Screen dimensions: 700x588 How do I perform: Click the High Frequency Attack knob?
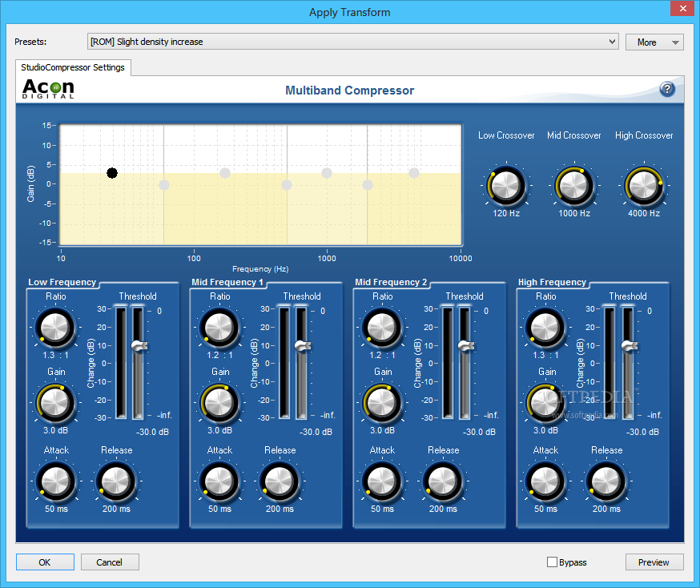click(545, 481)
